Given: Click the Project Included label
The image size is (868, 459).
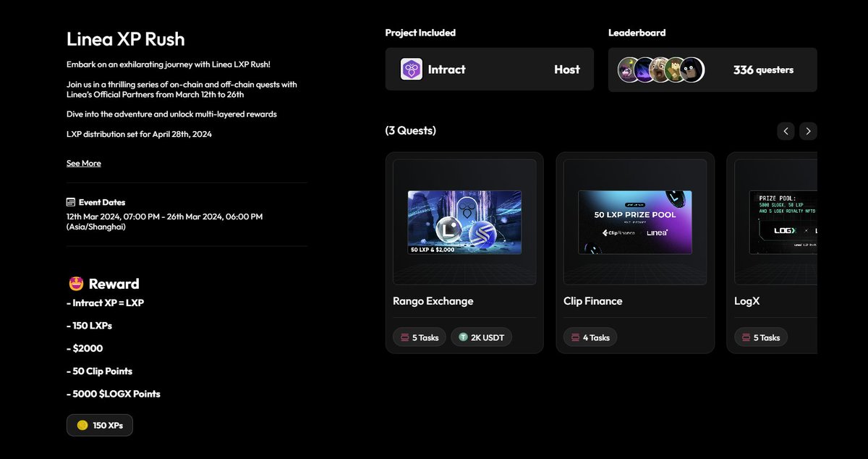Looking at the screenshot, I should 420,33.
